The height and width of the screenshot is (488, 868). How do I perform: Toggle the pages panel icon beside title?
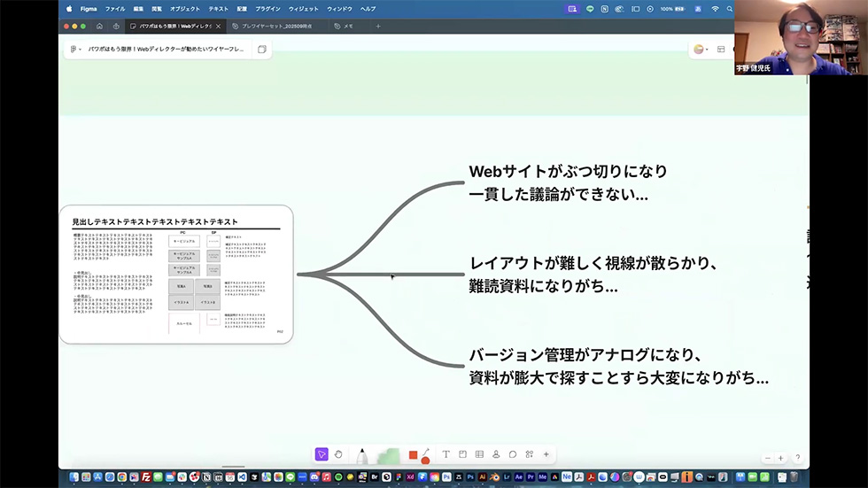point(262,50)
